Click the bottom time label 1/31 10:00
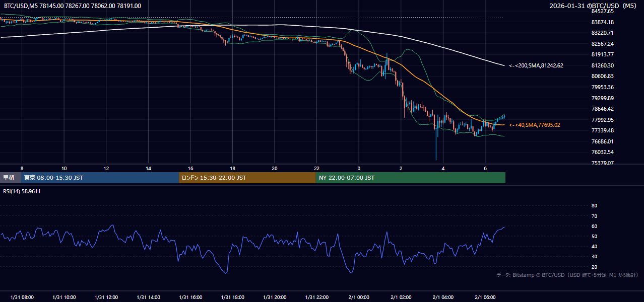This screenshot has height=302, width=644. click(64, 297)
